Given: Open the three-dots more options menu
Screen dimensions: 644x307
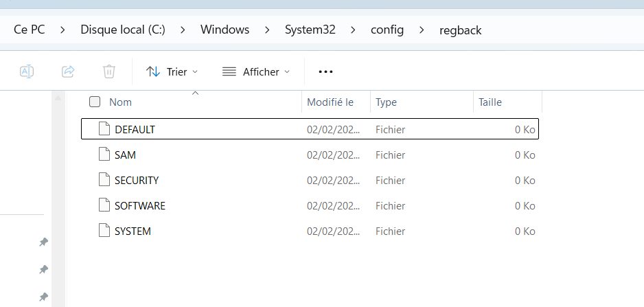Looking at the screenshot, I should tap(325, 71).
